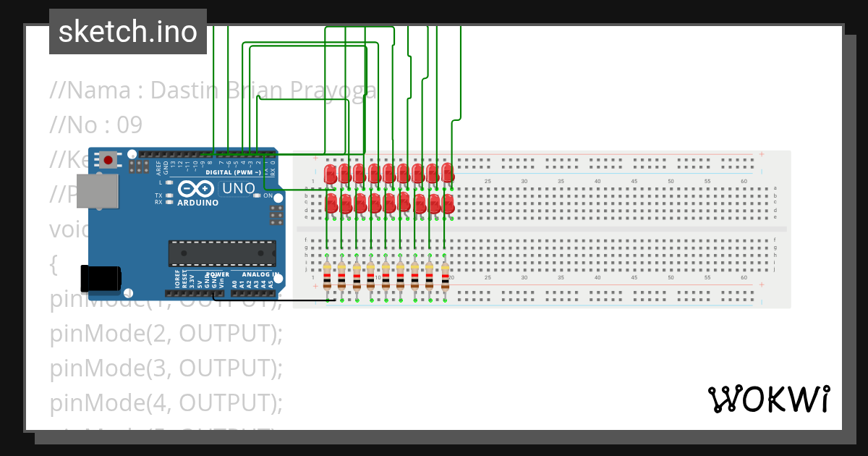Select the Arduino Uno's reset button
This screenshot has width=868, height=456.
107,159
